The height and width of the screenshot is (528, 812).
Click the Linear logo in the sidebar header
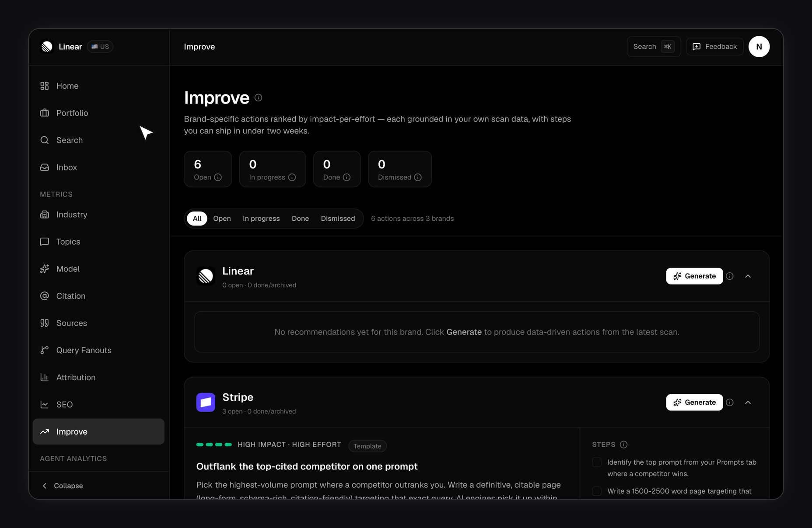pyautogui.click(x=47, y=47)
